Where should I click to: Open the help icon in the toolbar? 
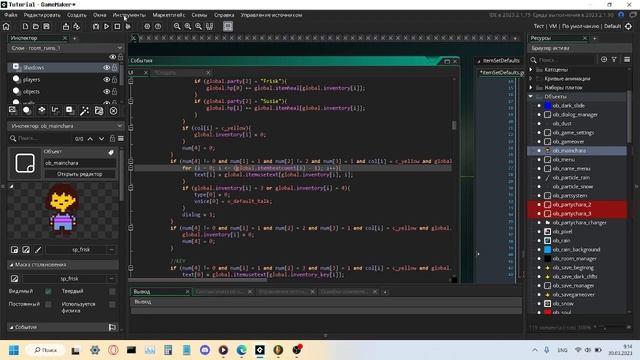click(158, 27)
